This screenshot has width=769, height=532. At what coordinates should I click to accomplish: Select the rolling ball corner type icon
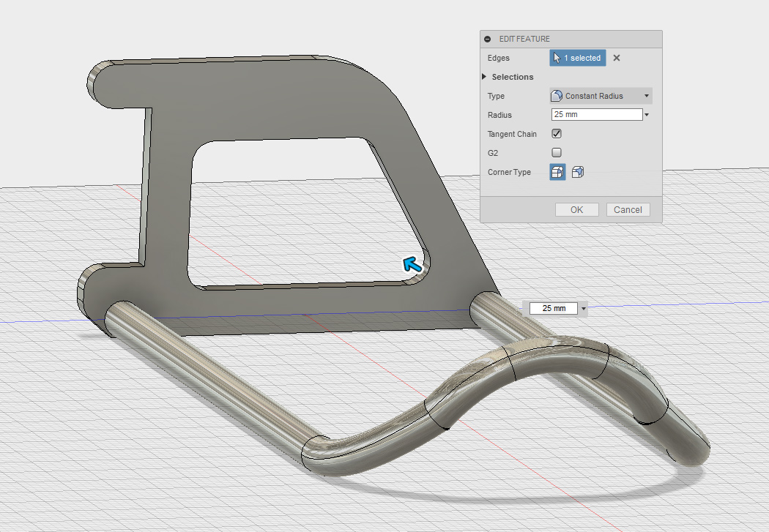557,172
